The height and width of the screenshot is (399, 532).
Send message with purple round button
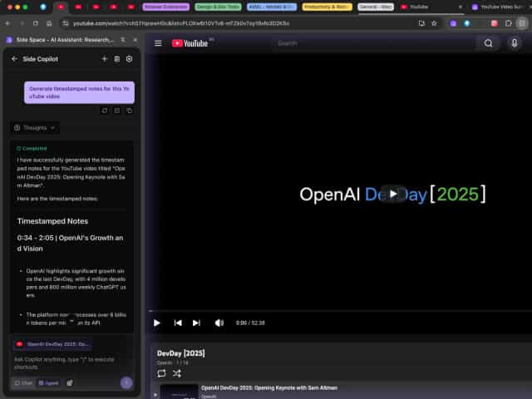pos(126,383)
